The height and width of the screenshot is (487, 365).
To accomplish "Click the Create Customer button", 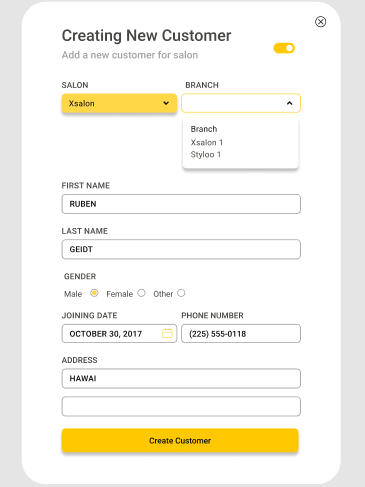I will (180, 440).
